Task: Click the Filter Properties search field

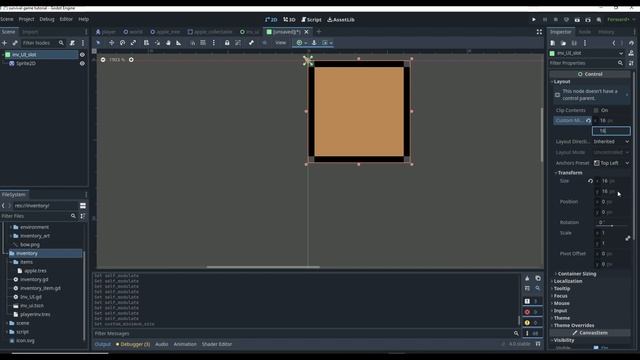Action: 586,63
